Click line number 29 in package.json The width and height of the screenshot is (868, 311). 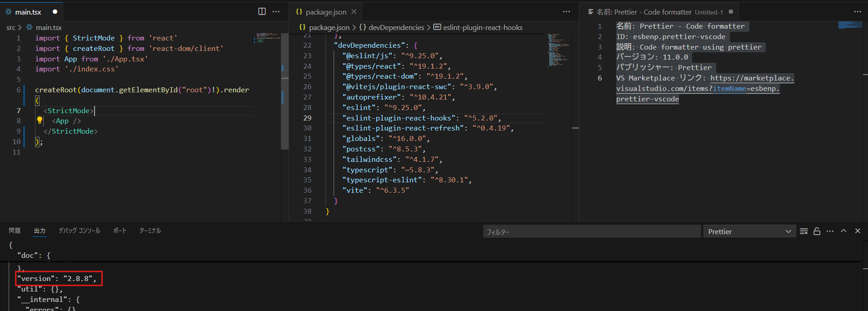(x=307, y=118)
